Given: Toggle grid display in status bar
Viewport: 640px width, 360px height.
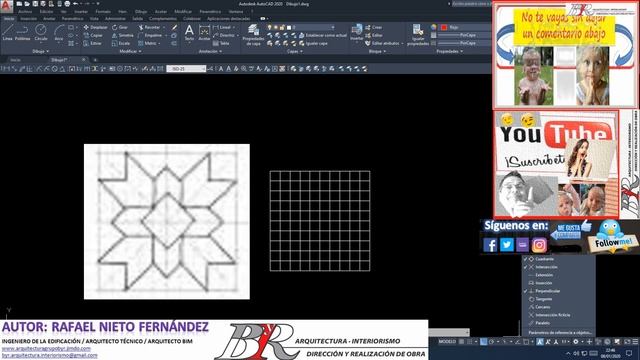Looking at the screenshot, I should [x=462, y=342].
